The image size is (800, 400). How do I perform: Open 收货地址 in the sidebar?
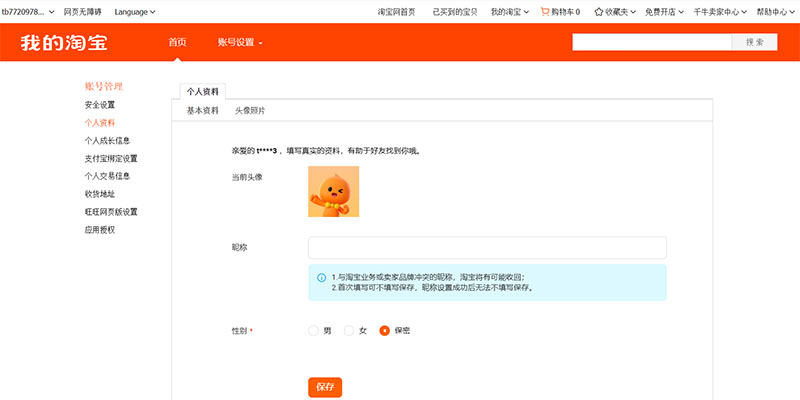[x=100, y=194]
